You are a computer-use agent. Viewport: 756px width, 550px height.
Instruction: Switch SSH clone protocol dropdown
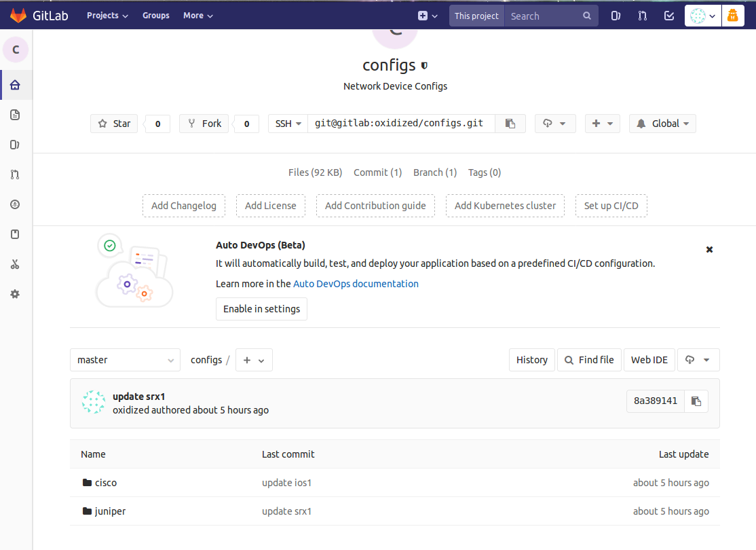pyautogui.click(x=288, y=124)
